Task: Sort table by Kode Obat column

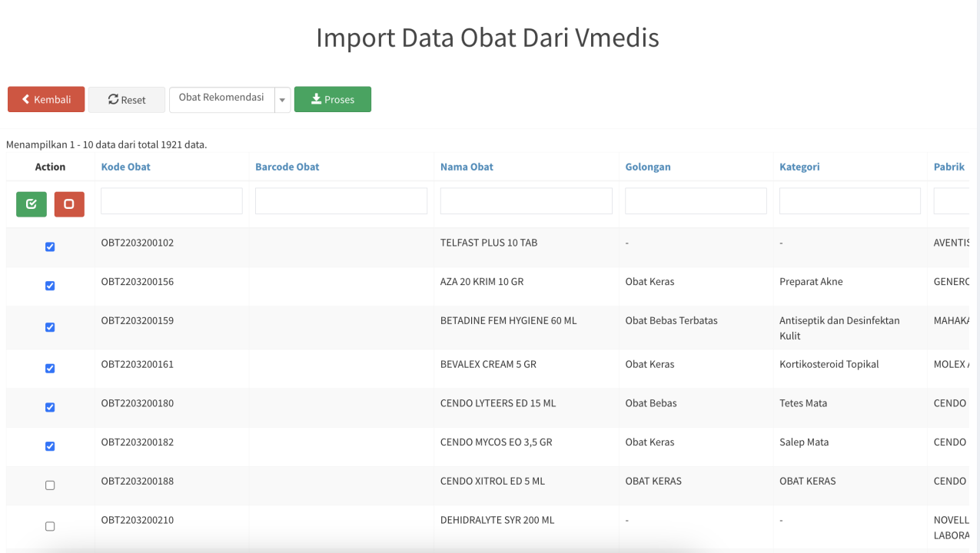Action: pyautogui.click(x=125, y=167)
